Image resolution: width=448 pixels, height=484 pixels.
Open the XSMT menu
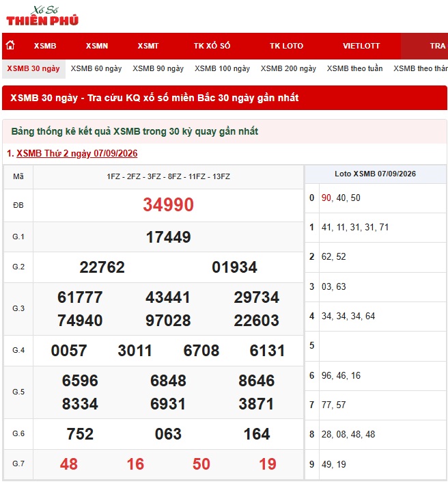tap(148, 46)
